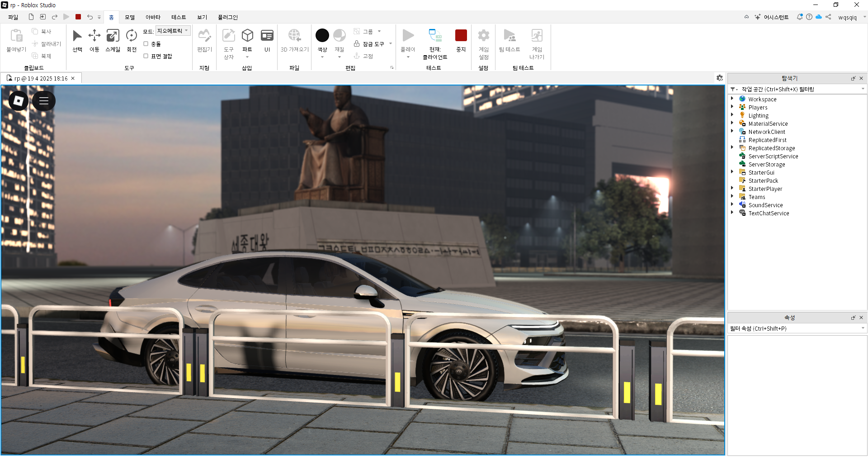
Task: Click the 복사 copy button
Action: [42, 32]
